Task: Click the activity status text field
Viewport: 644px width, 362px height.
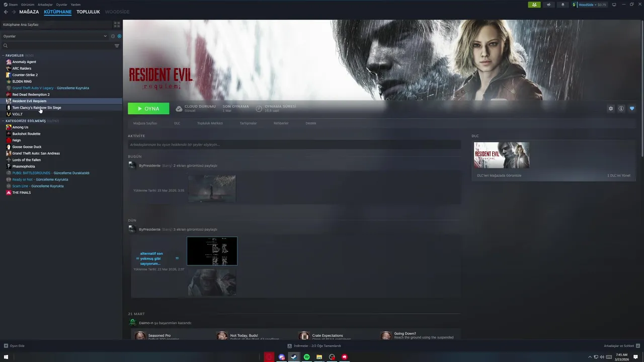Action: tap(294, 145)
